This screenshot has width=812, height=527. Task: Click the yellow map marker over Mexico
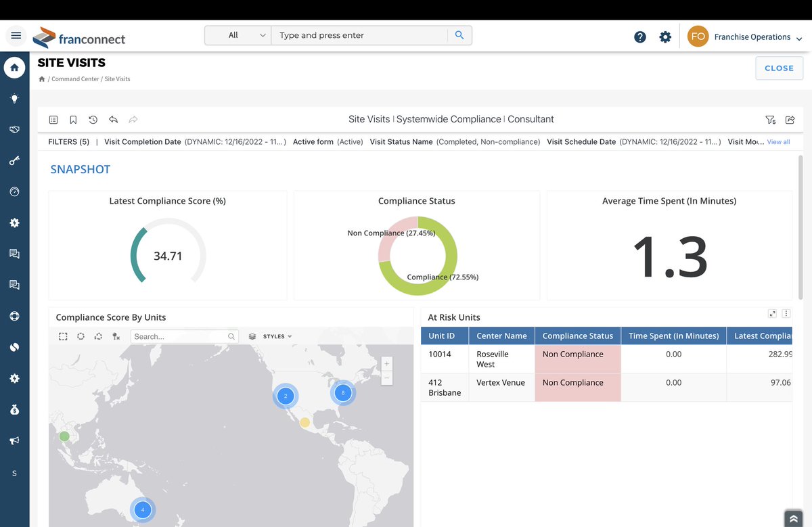pos(305,423)
